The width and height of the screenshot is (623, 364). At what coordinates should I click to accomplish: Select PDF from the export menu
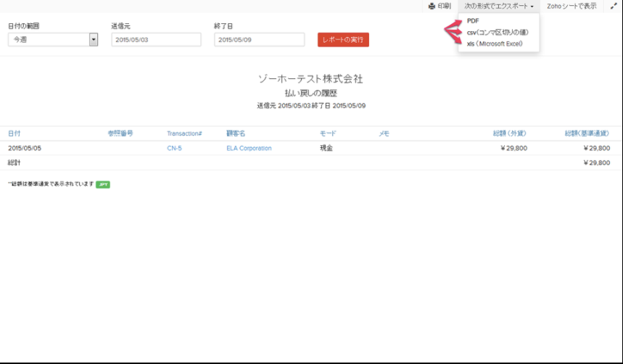(x=473, y=21)
